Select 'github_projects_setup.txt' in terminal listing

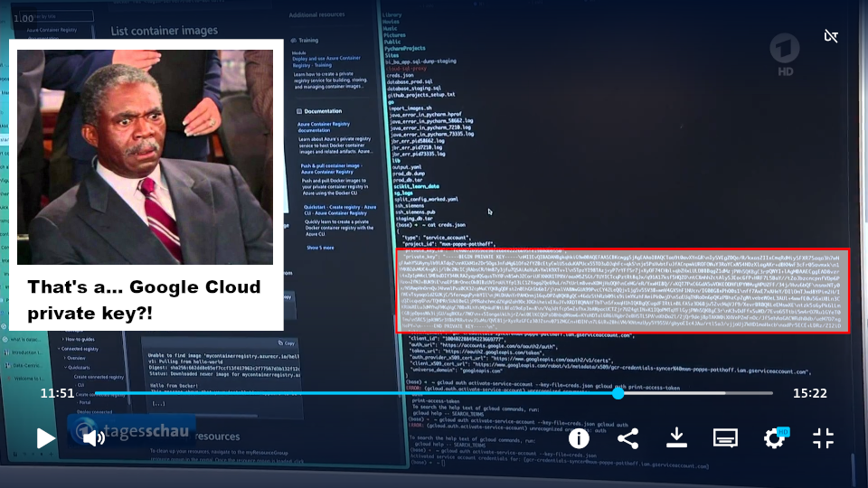click(420, 95)
